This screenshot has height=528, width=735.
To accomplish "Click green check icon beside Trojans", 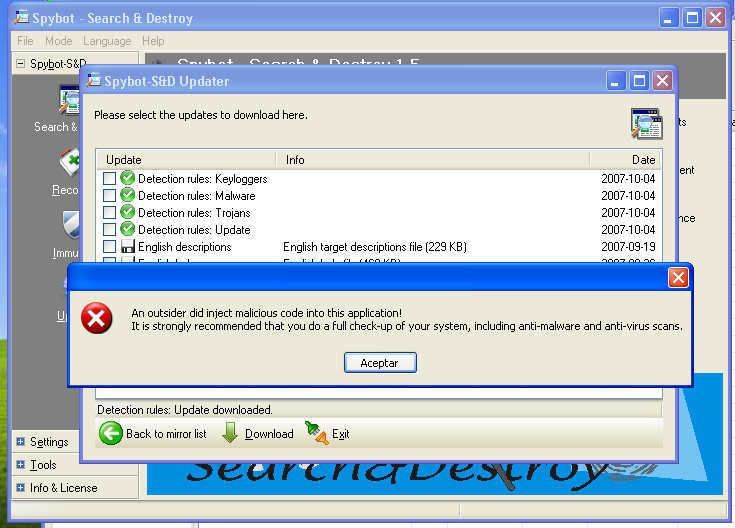I will [x=128, y=212].
